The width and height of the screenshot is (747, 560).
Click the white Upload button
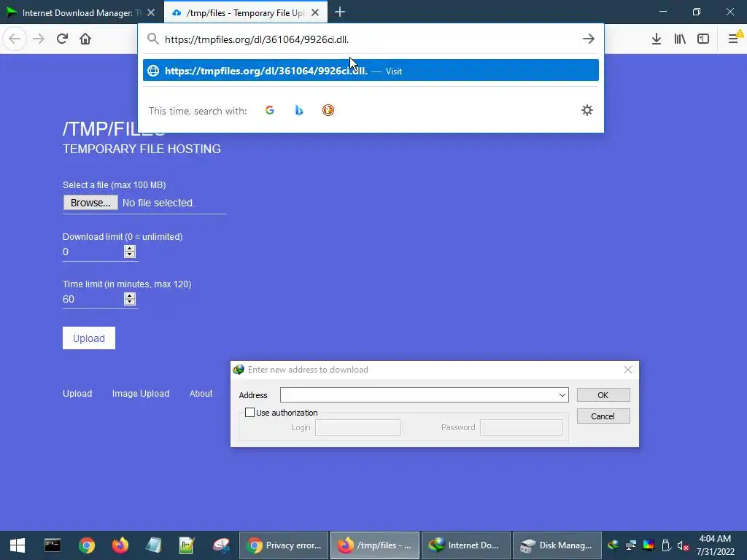coord(88,338)
